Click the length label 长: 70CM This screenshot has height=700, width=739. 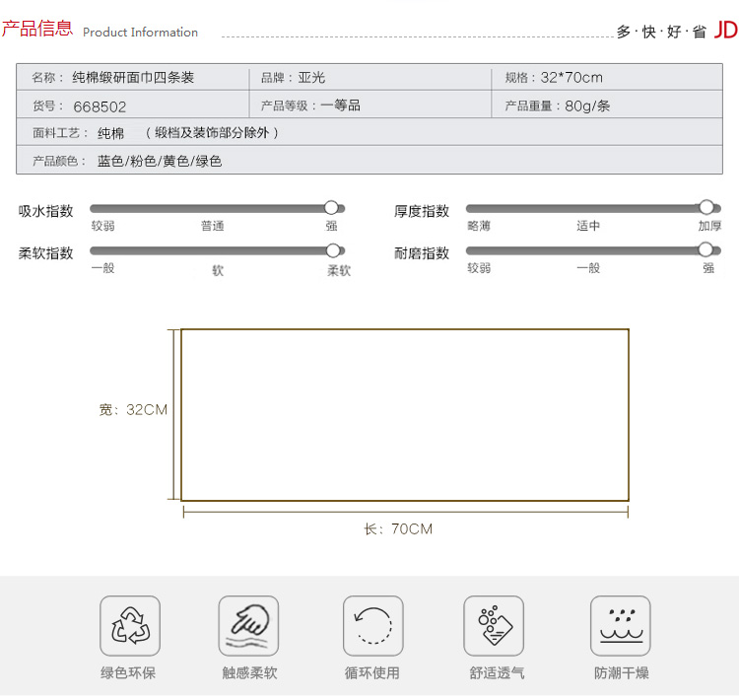(x=398, y=528)
